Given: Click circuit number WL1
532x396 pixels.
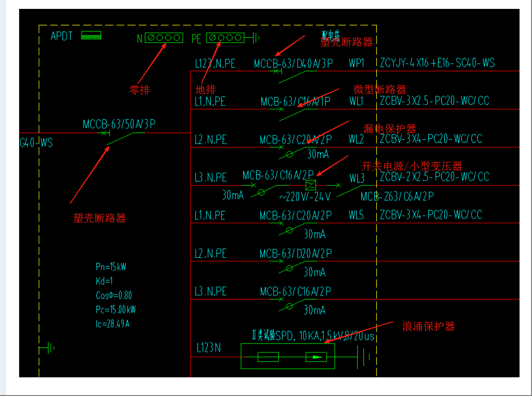Looking at the screenshot, I should point(356,101).
